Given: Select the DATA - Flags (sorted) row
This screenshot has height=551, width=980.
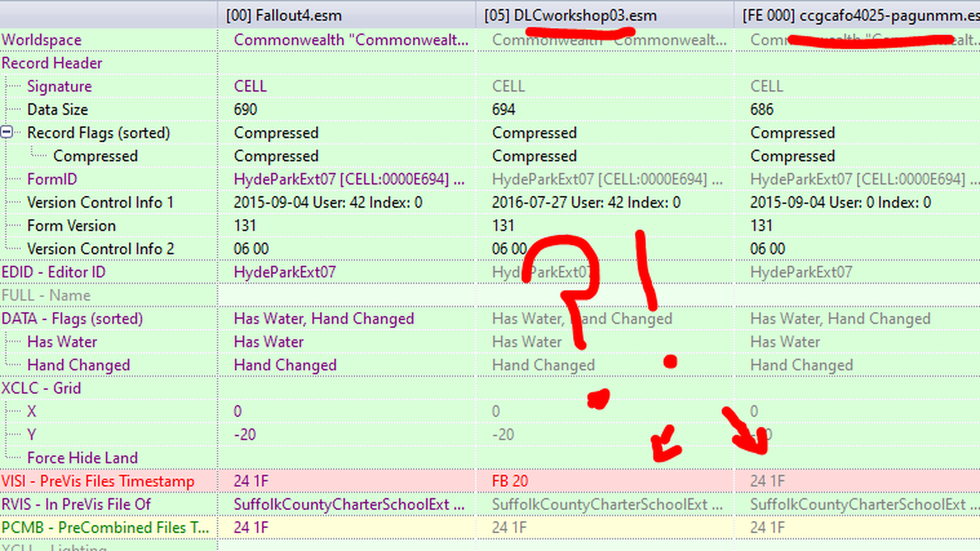Looking at the screenshot, I should [72, 319].
